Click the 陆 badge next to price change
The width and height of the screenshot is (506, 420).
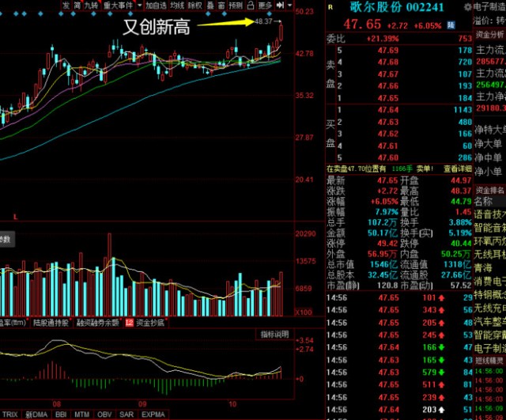[x=451, y=25]
